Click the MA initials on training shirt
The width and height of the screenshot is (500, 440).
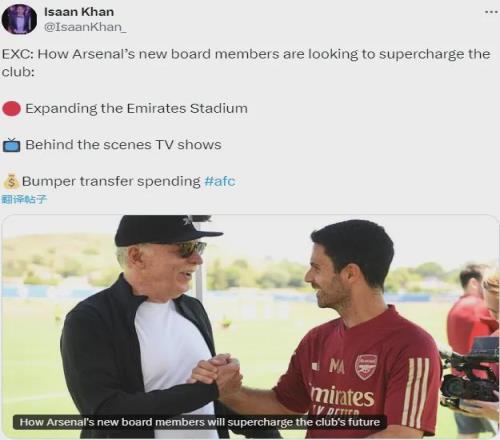point(337,367)
